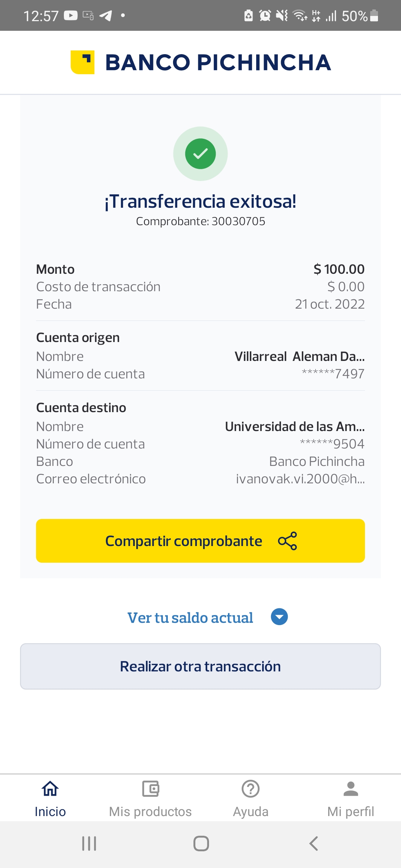Expand the Ver tu saldo actual arrow

279,617
